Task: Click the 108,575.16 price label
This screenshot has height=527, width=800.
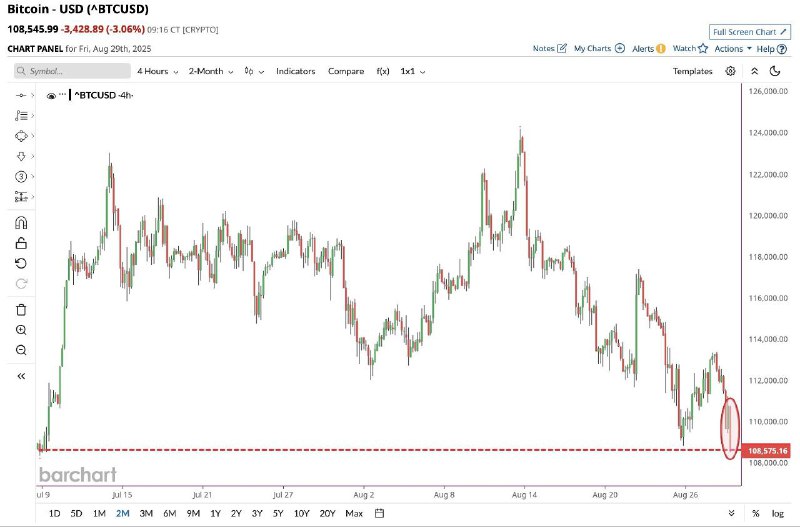Action: [x=767, y=450]
